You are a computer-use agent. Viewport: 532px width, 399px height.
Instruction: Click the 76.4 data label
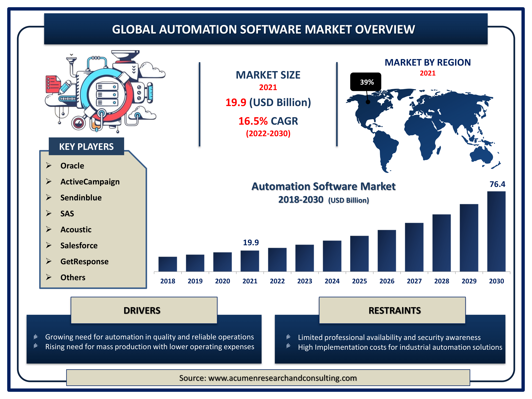(497, 184)
